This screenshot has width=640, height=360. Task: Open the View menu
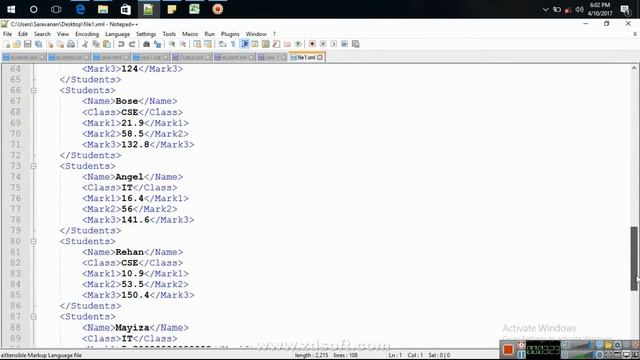(x=62, y=34)
